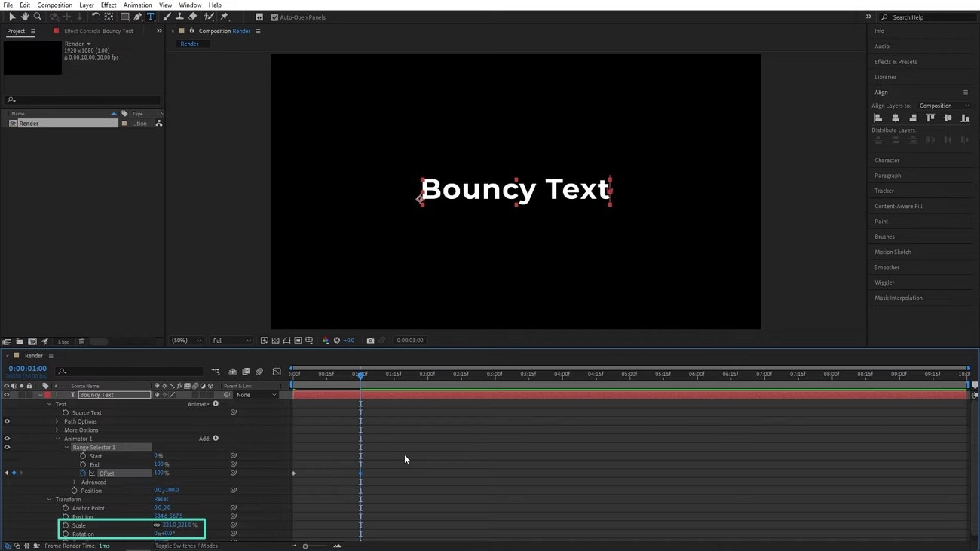
Task: Open the 50% magnification dropdown
Action: coord(186,341)
